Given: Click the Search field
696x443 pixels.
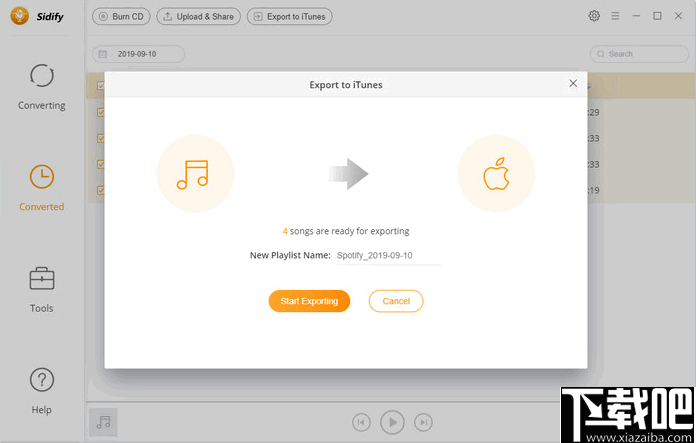Looking at the screenshot, I should (x=639, y=54).
